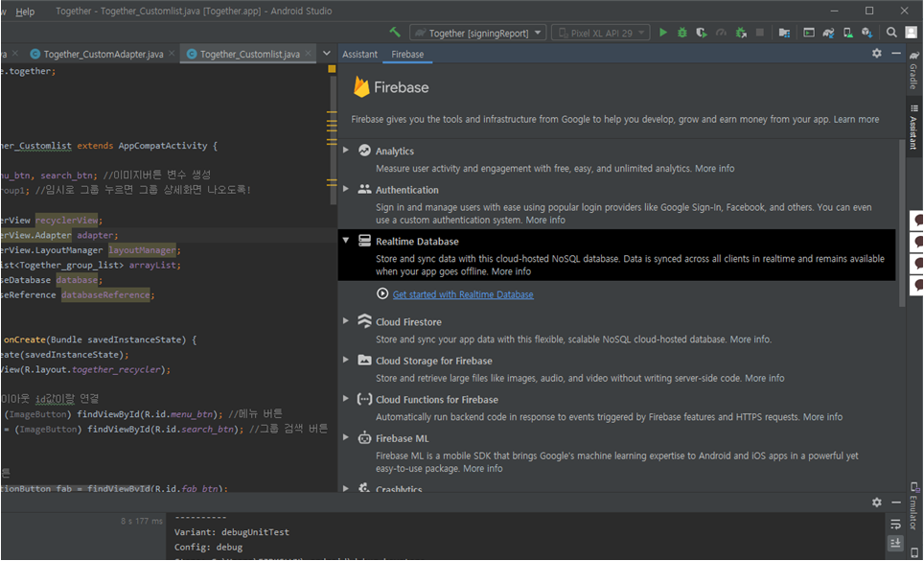Click the green hammer Make Project icon

pos(395,33)
